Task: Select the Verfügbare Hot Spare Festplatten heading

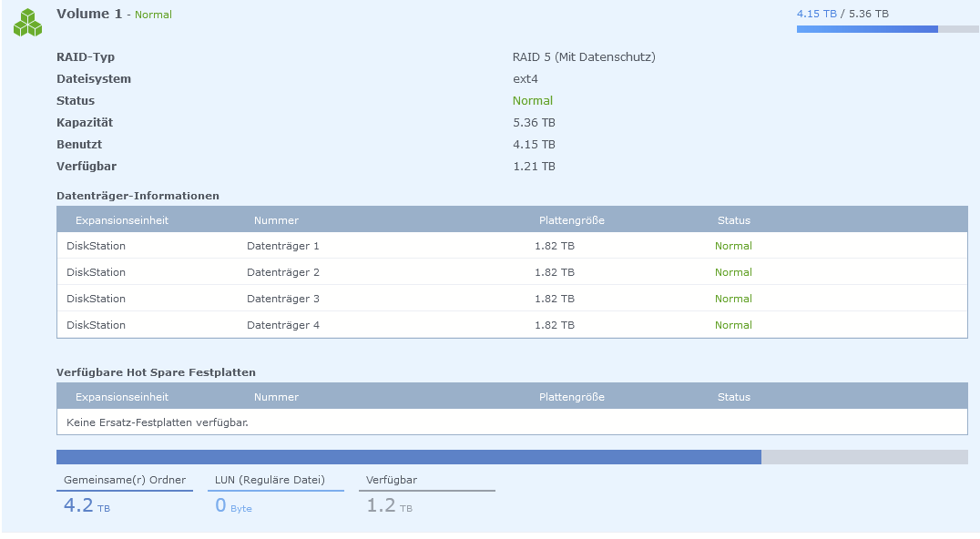Action: (156, 372)
